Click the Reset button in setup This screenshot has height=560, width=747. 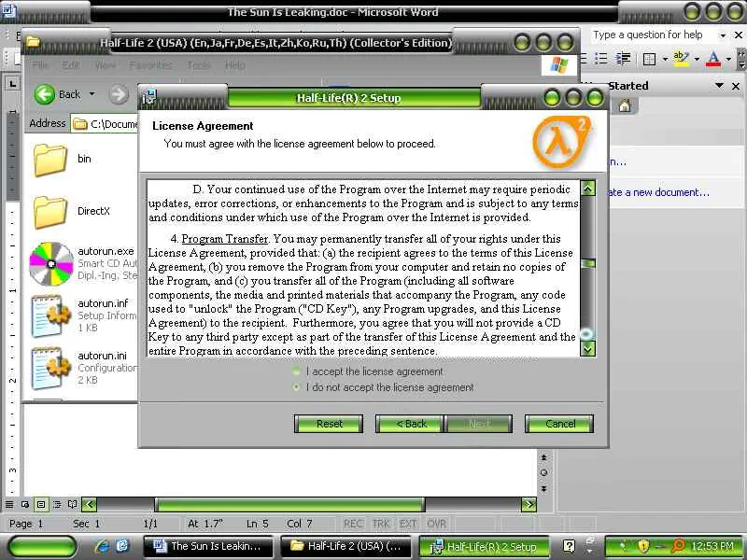(x=329, y=424)
